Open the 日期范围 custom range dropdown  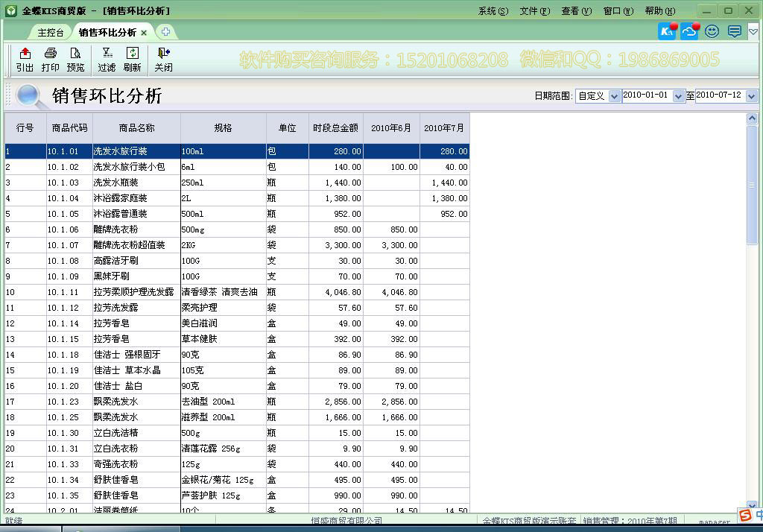(x=615, y=96)
